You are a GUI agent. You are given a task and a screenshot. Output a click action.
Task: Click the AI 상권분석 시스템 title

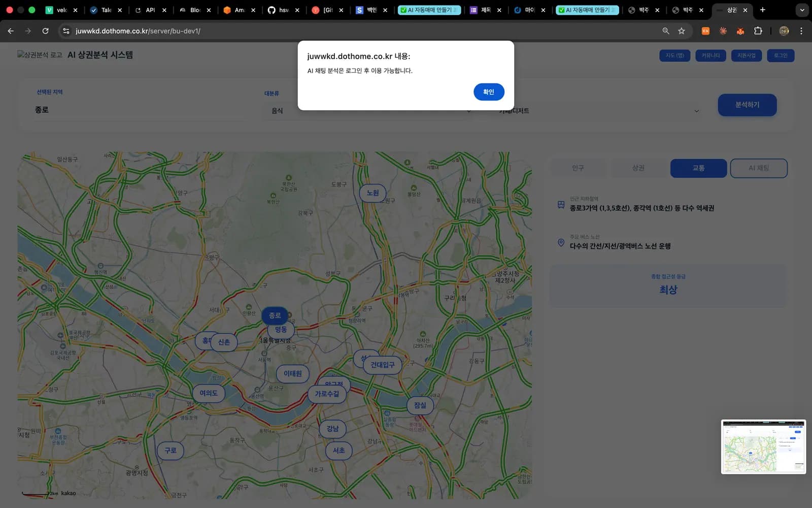(100, 55)
